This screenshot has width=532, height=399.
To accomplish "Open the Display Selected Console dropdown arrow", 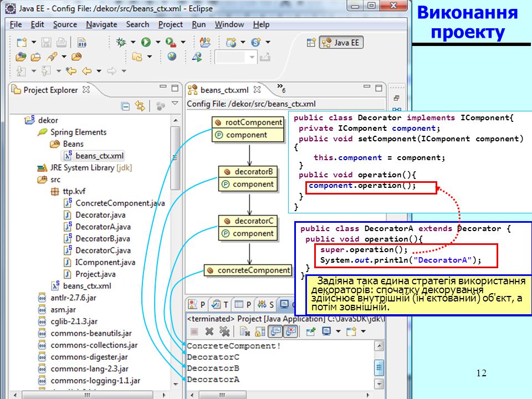I will 338,331.
